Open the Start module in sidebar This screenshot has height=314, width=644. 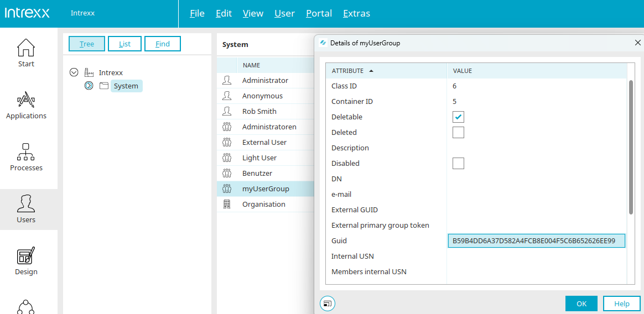click(x=26, y=53)
